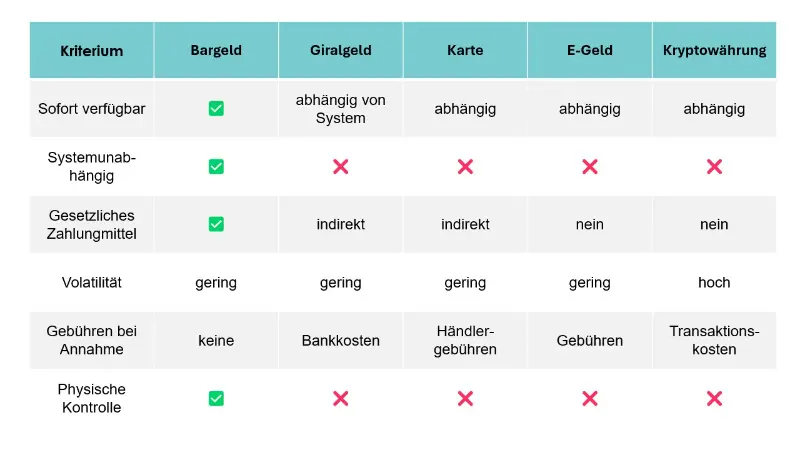Click red X for E-Geld Physische Kontrolle
The image size is (800, 450).
tap(590, 398)
